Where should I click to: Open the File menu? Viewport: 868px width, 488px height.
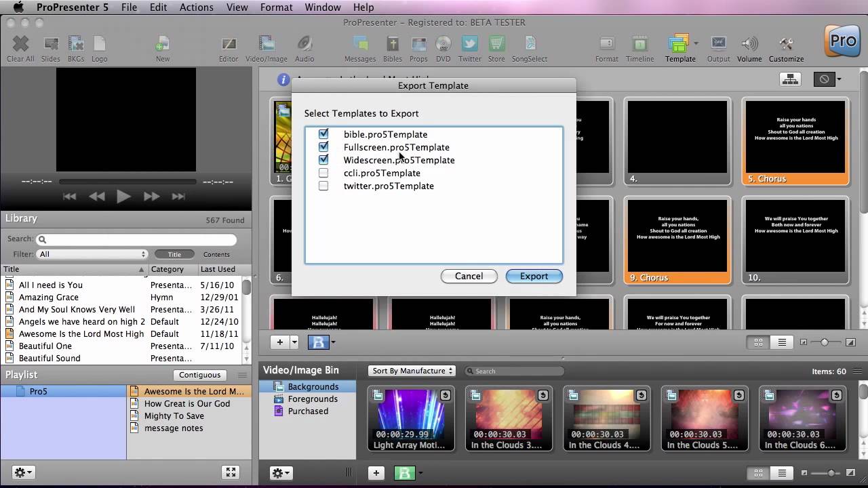[x=129, y=7]
